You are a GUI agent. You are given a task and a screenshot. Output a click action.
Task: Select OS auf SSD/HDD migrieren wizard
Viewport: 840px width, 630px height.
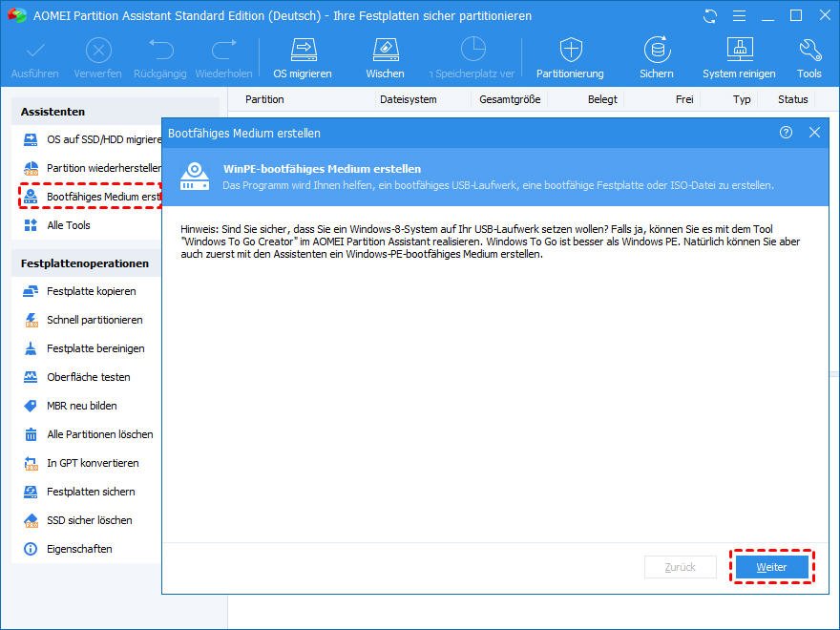coord(92,139)
